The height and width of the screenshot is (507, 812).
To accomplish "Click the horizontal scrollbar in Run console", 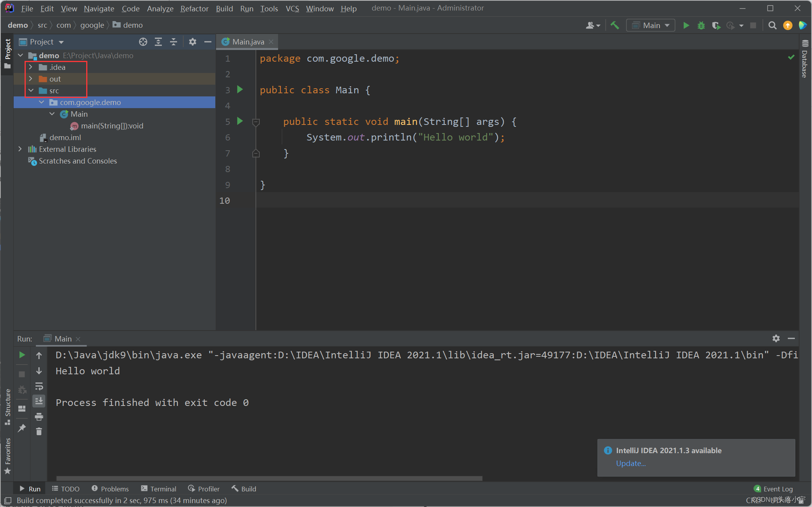I will coord(269,478).
